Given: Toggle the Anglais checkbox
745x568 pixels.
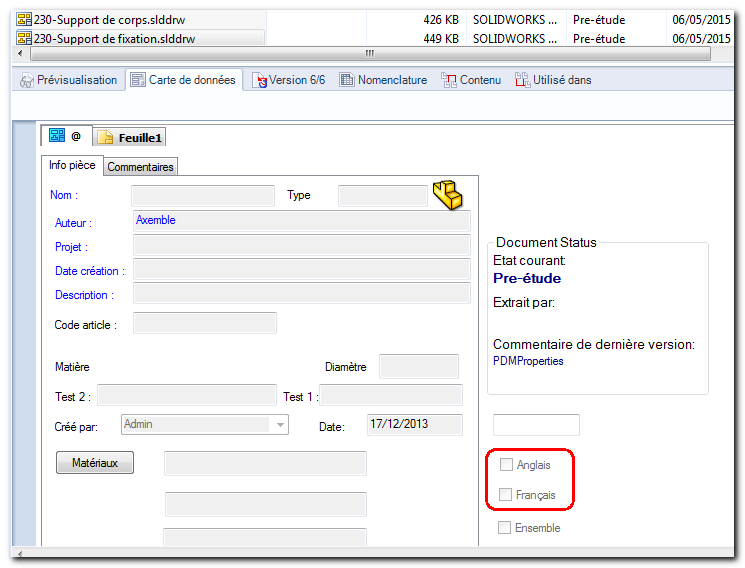Looking at the screenshot, I should (x=506, y=465).
